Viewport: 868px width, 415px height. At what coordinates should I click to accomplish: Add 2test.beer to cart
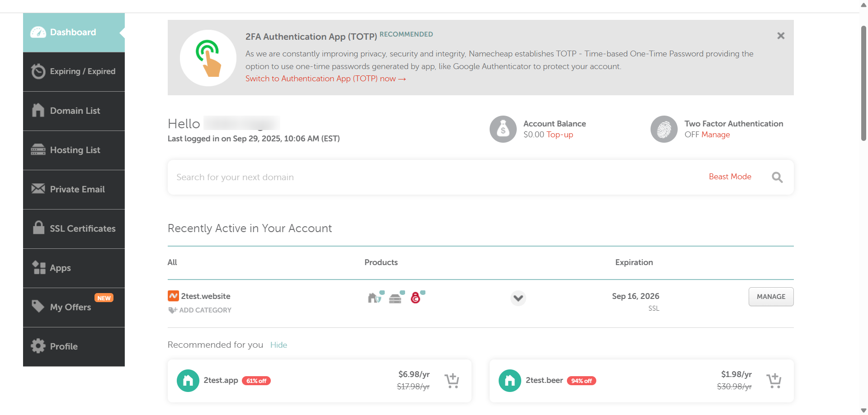pos(774,381)
